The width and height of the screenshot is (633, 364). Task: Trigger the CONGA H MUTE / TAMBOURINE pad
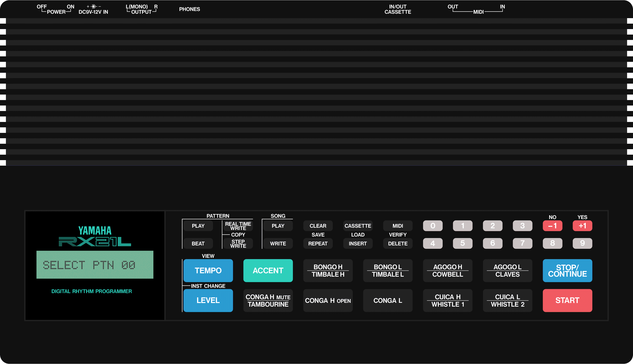pos(268,300)
